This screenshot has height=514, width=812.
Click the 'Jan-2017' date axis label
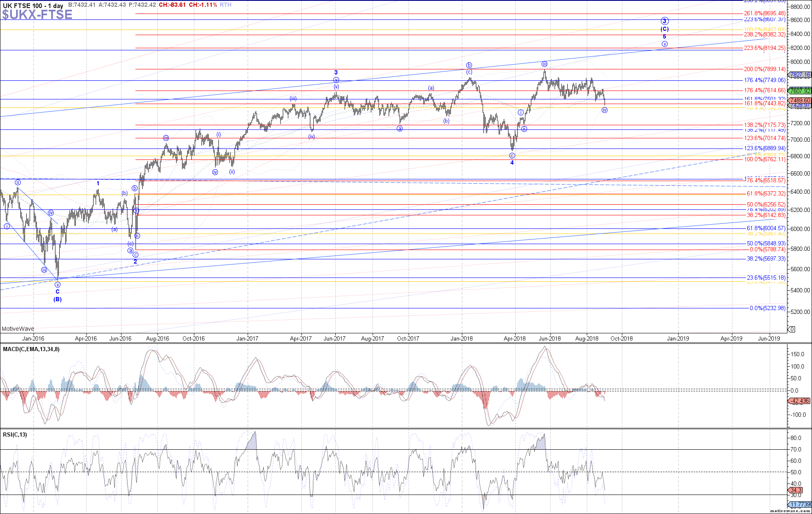point(247,338)
